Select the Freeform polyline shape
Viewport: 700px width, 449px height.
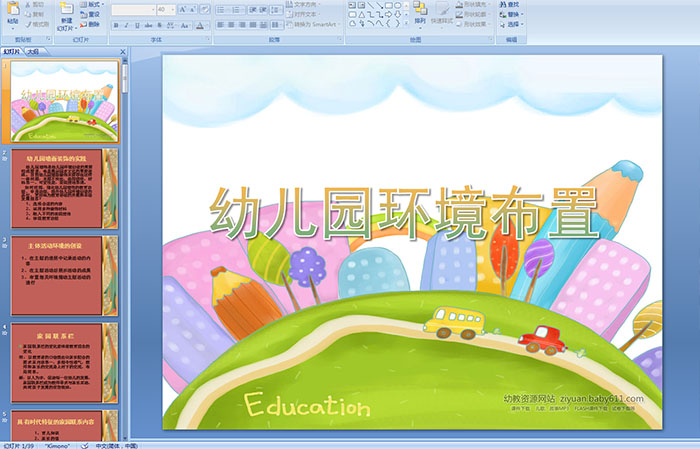(x=352, y=23)
